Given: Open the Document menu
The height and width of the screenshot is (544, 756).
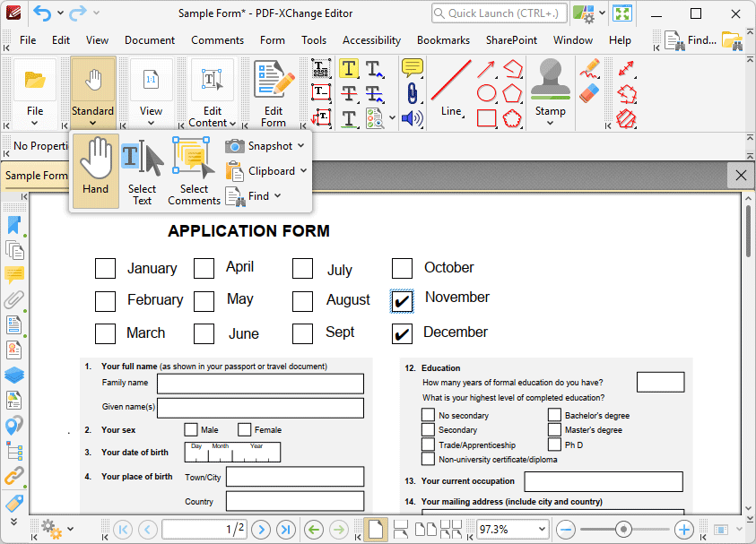Looking at the screenshot, I should tap(150, 40).
